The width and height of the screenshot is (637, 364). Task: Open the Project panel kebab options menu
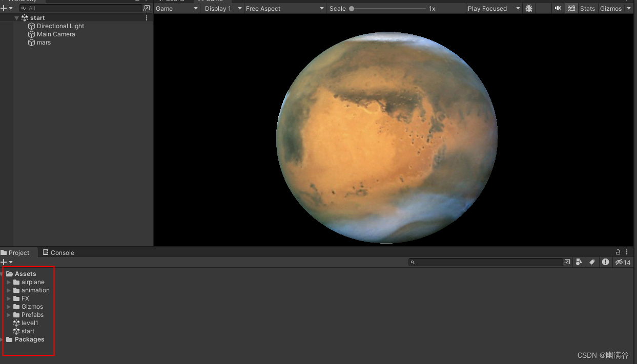click(x=627, y=252)
